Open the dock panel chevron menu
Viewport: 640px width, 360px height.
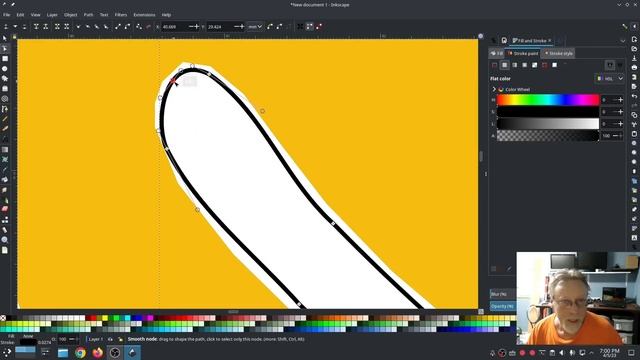click(x=622, y=40)
